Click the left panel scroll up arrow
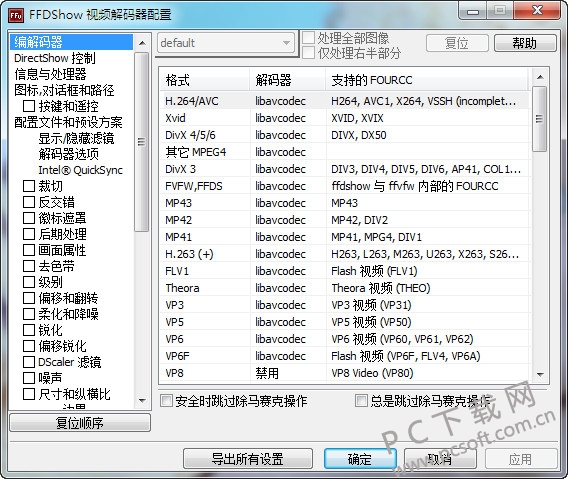The image size is (568, 479). (x=142, y=43)
